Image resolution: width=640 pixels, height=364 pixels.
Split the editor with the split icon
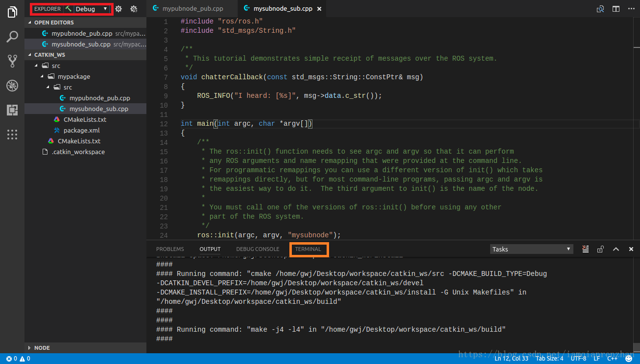point(616,9)
